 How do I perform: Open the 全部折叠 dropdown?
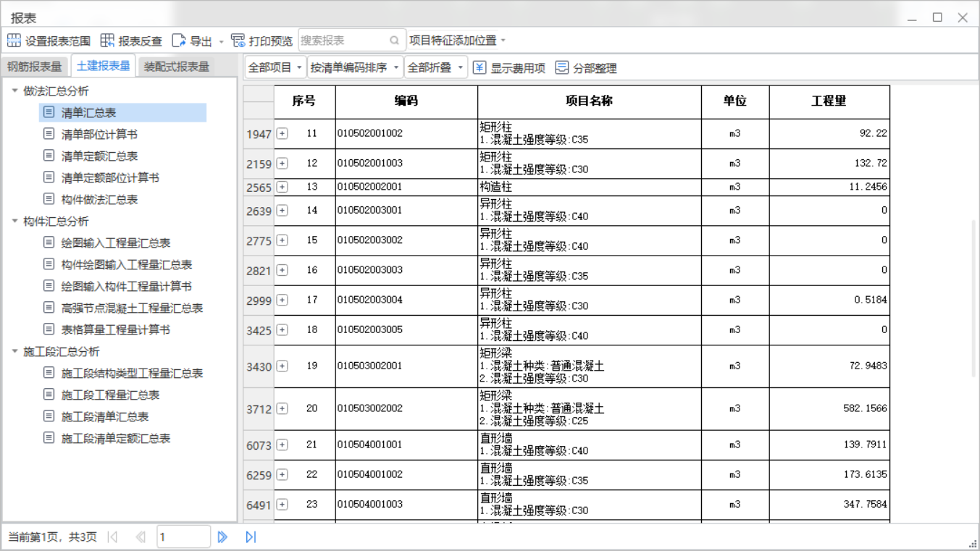pyautogui.click(x=435, y=67)
